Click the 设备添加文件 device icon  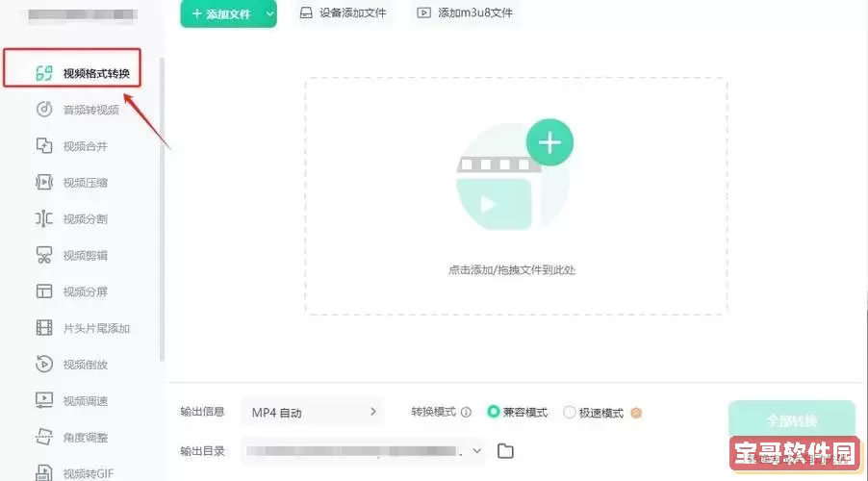(x=306, y=13)
